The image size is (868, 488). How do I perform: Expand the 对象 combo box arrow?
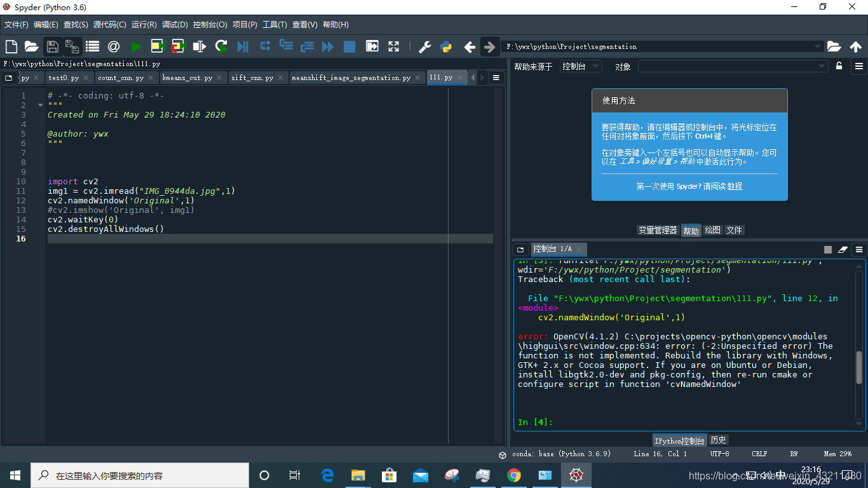click(x=822, y=65)
